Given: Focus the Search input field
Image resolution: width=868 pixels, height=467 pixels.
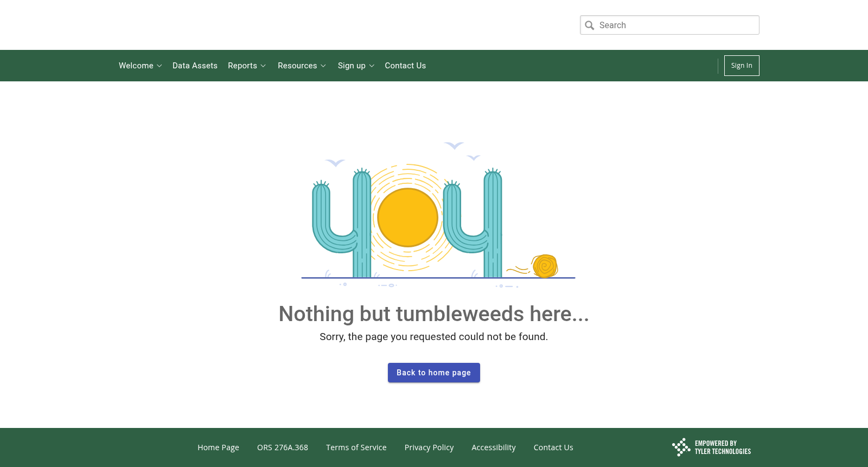Looking at the screenshot, I should pos(669,25).
